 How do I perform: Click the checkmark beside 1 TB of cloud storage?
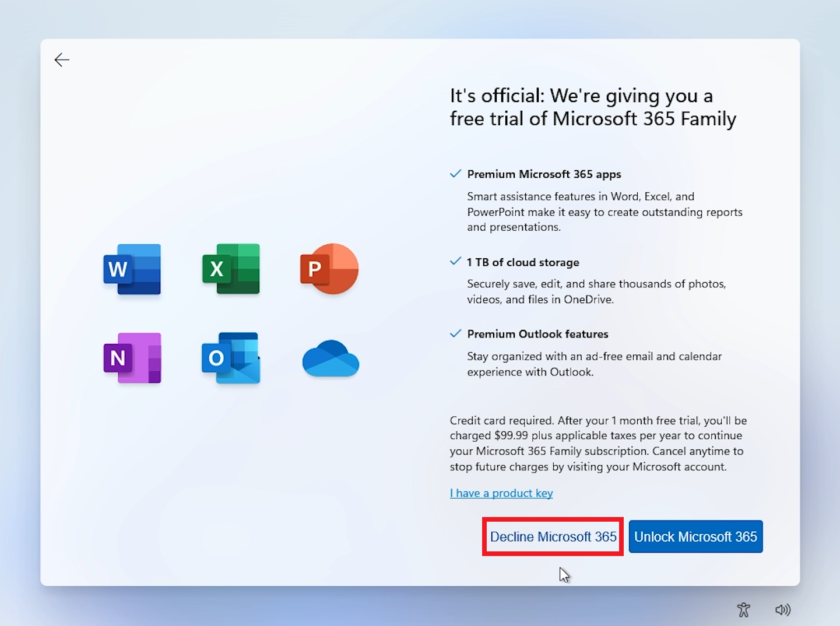point(455,261)
